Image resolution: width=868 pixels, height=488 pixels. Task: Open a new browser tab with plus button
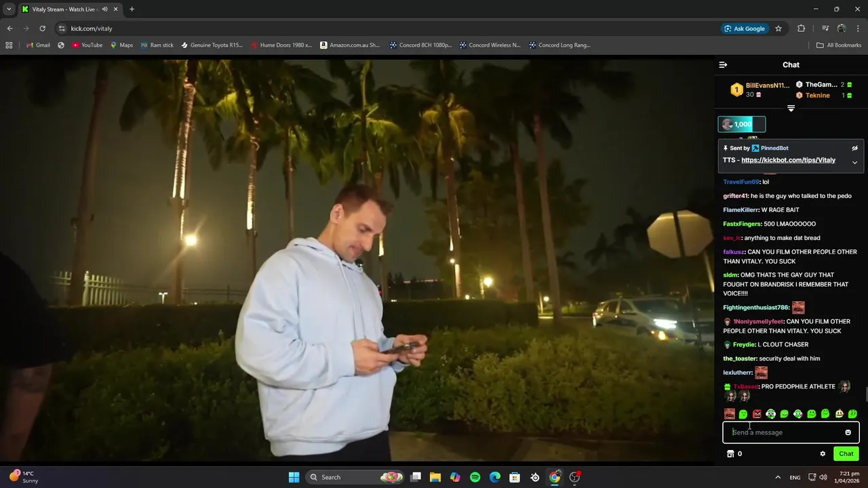132,9
